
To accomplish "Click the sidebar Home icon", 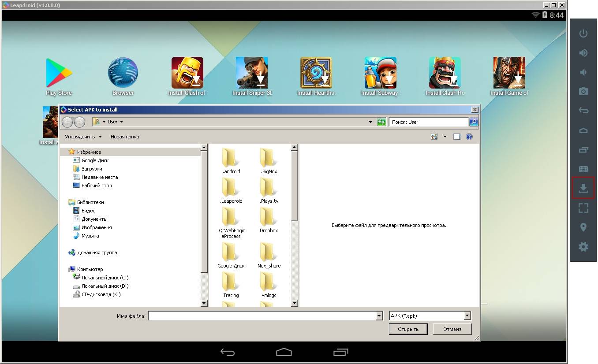I will tap(583, 130).
